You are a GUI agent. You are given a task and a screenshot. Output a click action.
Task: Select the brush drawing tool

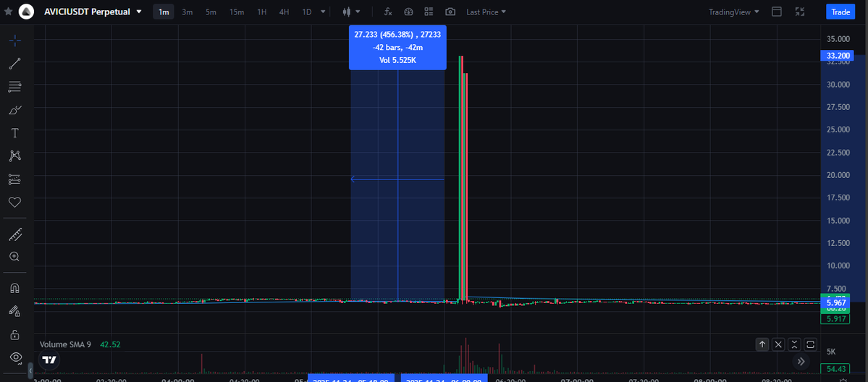tap(15, 110)
